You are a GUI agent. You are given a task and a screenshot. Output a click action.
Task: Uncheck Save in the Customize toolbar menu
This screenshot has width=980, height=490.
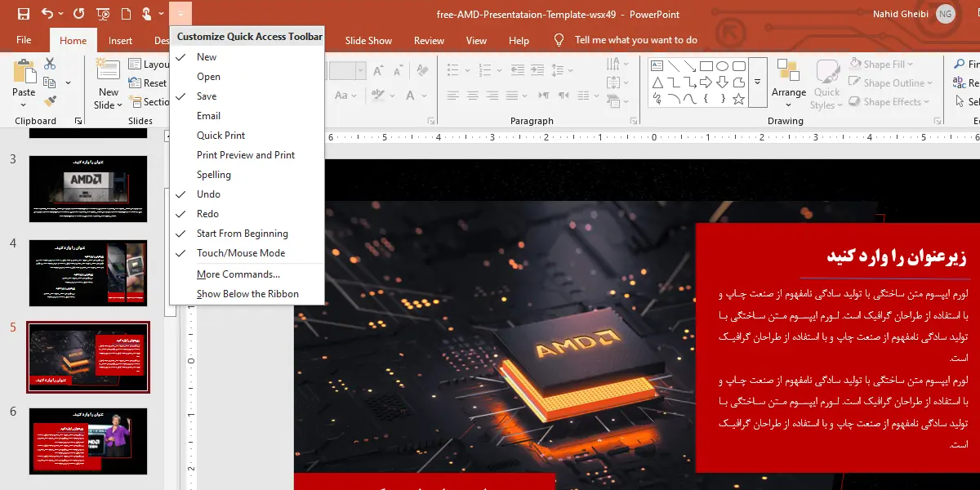[247, 96]
